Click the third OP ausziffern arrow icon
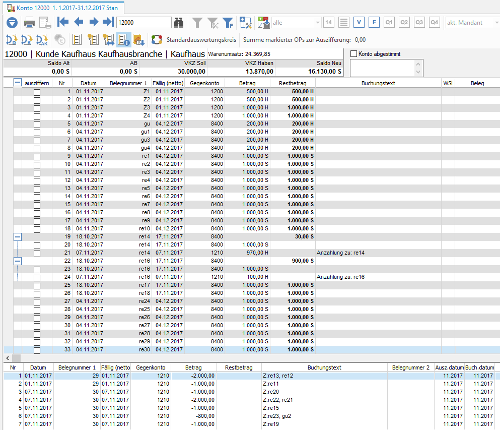 (42, 40)
